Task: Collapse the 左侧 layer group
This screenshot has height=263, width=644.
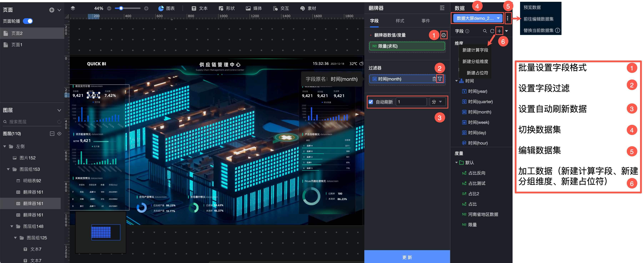Action: pyautogui.click(x=4, y=146)
